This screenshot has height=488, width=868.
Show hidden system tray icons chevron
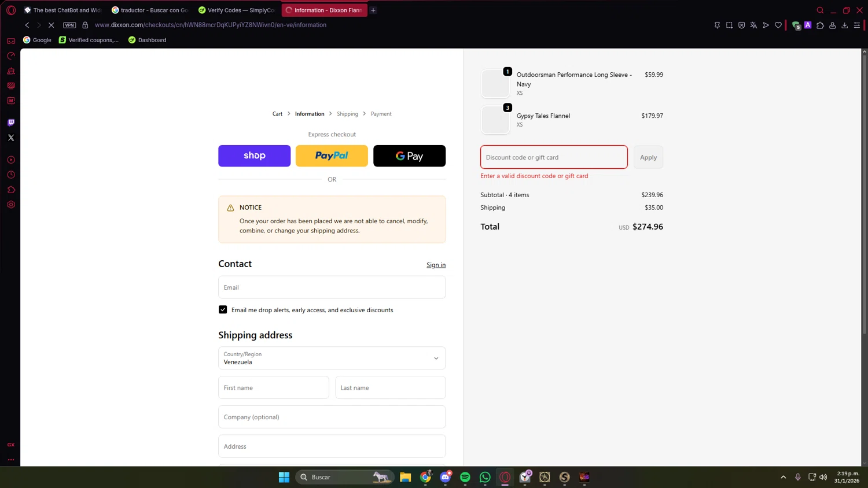pos(784,477)
